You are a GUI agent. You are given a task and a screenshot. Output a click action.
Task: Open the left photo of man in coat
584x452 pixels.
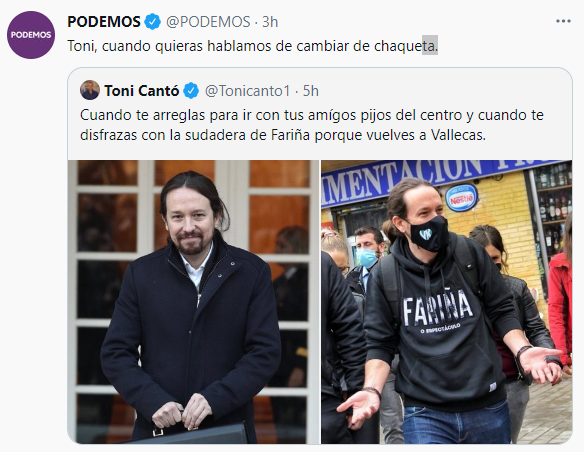[194, 302]
